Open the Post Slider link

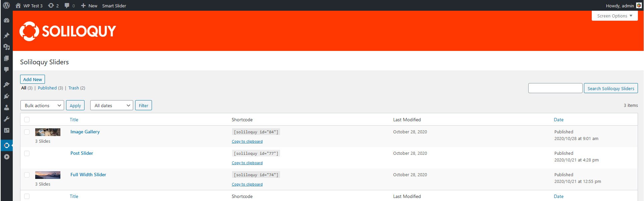click(82, 153)
